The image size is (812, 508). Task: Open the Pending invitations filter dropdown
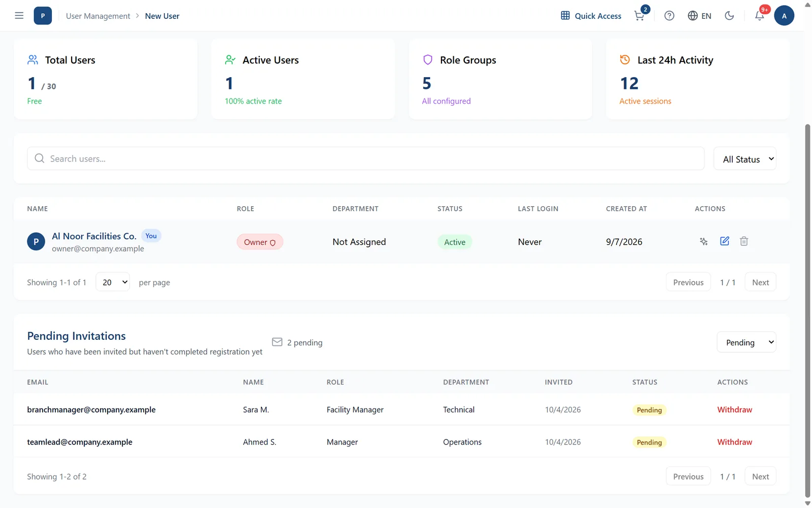tap(746, 342)
